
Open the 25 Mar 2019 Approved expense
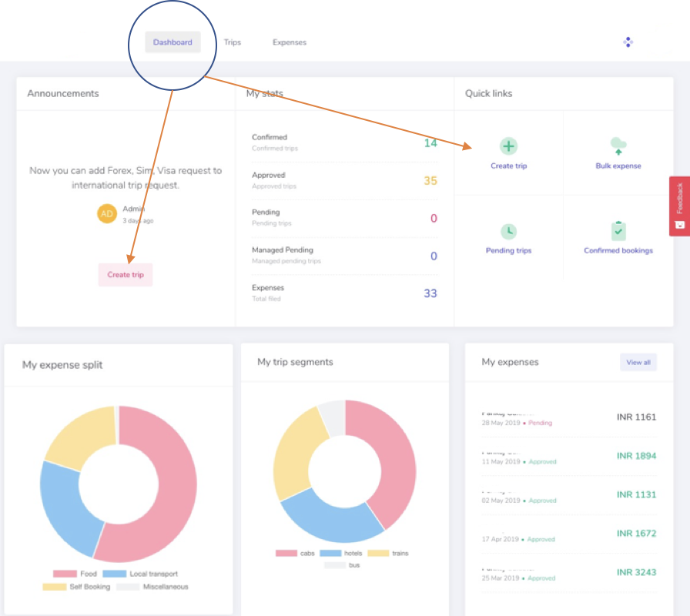569,574
